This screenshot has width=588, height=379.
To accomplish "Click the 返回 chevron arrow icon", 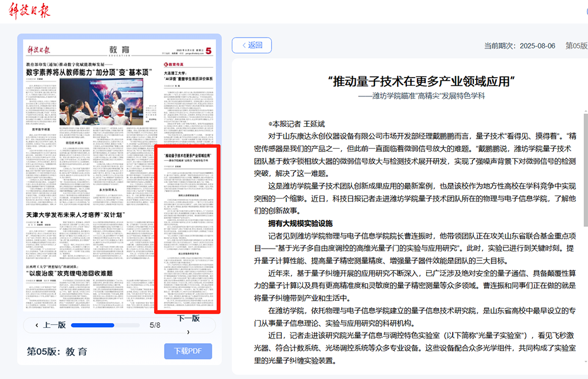I will 244,45.
